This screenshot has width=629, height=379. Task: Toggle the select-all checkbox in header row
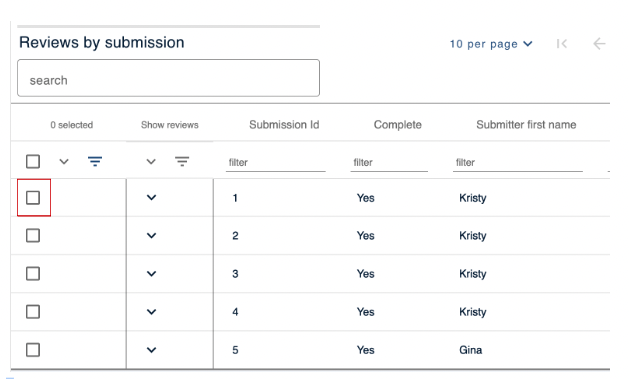[33, 162]
